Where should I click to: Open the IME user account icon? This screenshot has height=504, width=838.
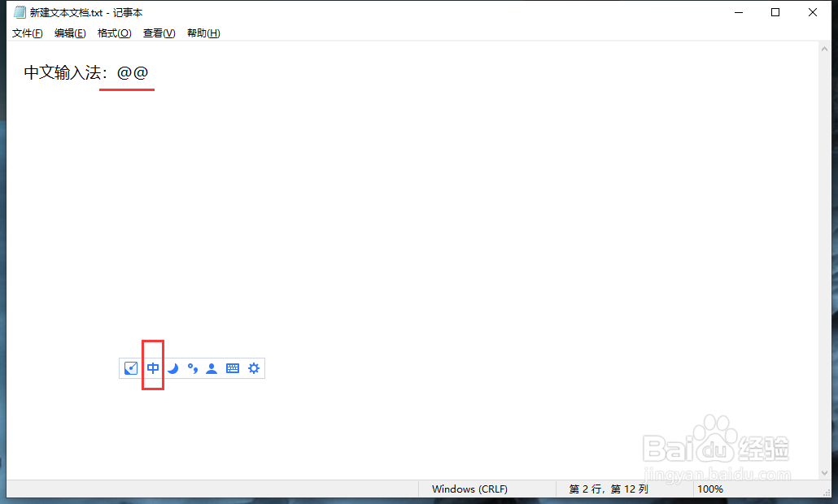click(x=212, y=368)
